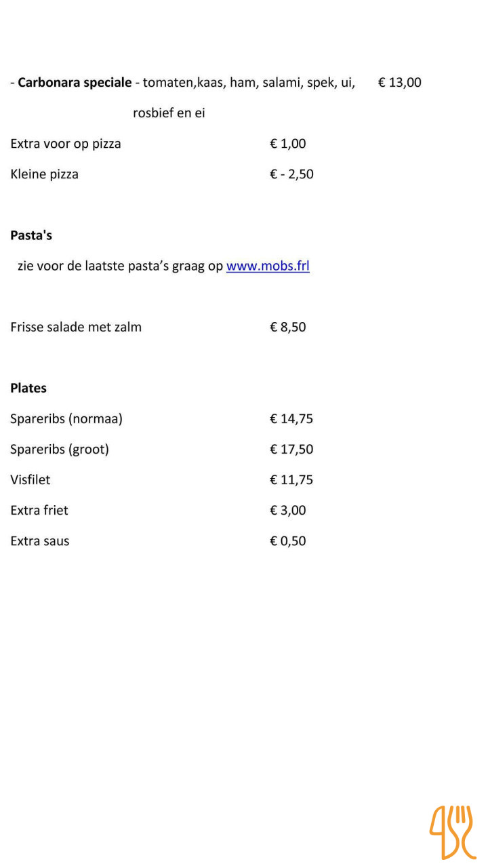488x868 pixels.
Task: Select the Visfilet menu item
Action: click(x=30, y=479)
